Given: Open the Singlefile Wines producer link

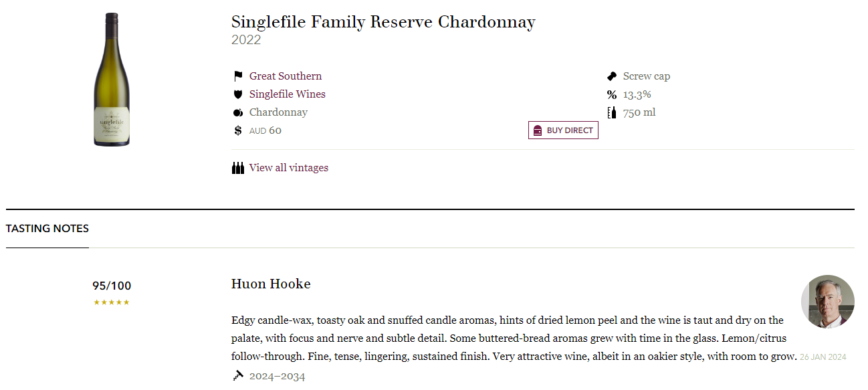Looking at the screenshot, I should click(x=288, y=94).
